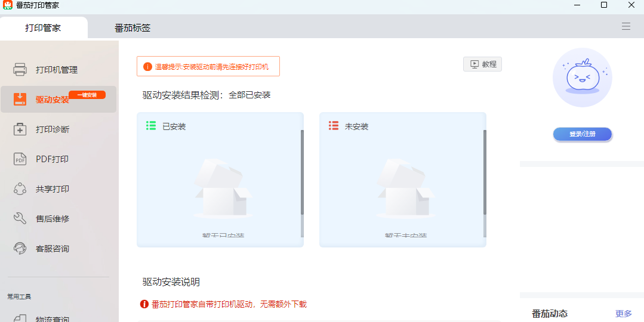Switch to the 打印管家 tab
The height and width of the screenshot is (322, 644).
pyautogui.click(x=43, y=28)
